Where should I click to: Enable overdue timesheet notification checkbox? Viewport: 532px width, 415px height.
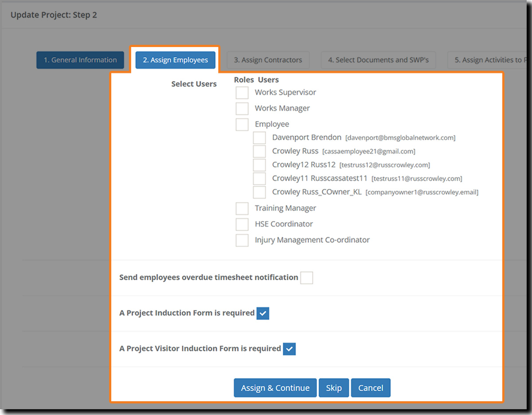[307, 278]
